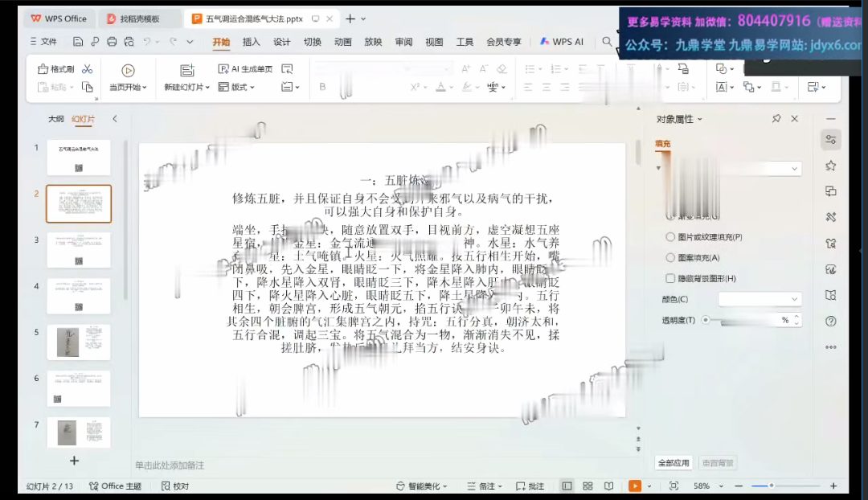Viewport: 868px width, 500px height.
Task: Switch to the 大纲 outline tab
Action: pos(55,119)
